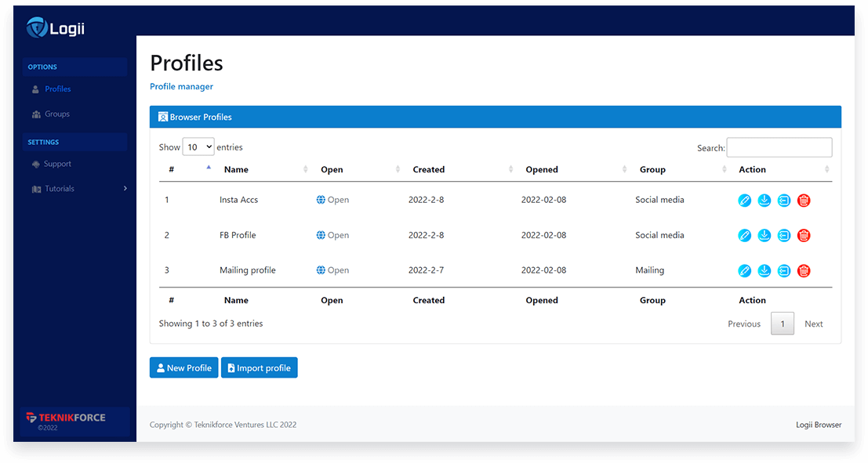Delete the Insta Accs profile with the trash icon
Image resolution: width=868 pixels, height=463 pixels.
803,200
